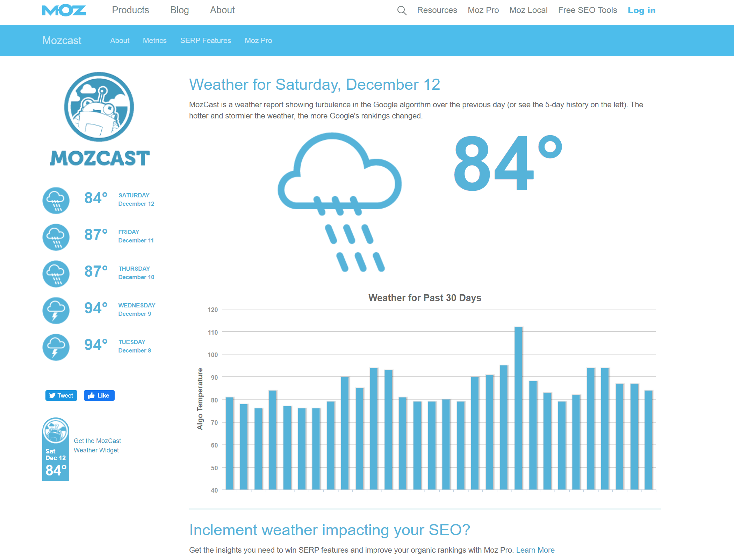Click the Thursday December 10 rain cloud icon
Screen dimensions: 734x560
(x=57, y=272)
